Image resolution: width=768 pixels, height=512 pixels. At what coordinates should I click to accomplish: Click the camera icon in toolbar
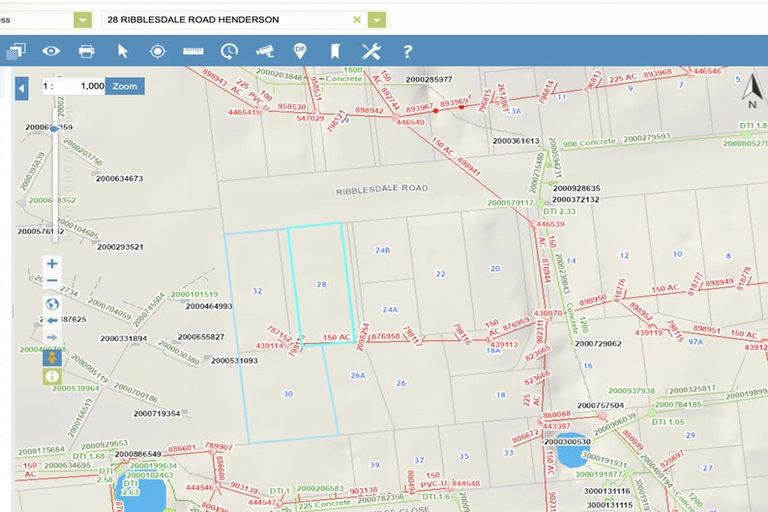(264, 51)
